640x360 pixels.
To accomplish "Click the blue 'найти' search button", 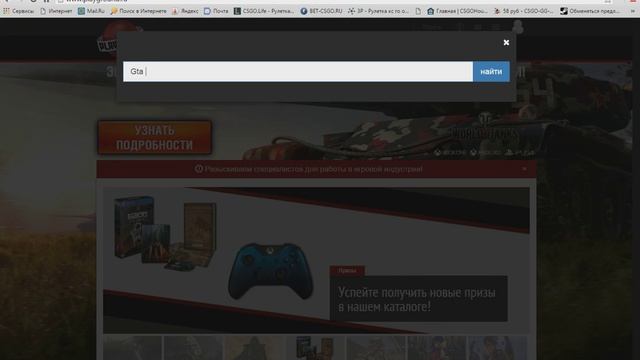I will tap(491, 71).
